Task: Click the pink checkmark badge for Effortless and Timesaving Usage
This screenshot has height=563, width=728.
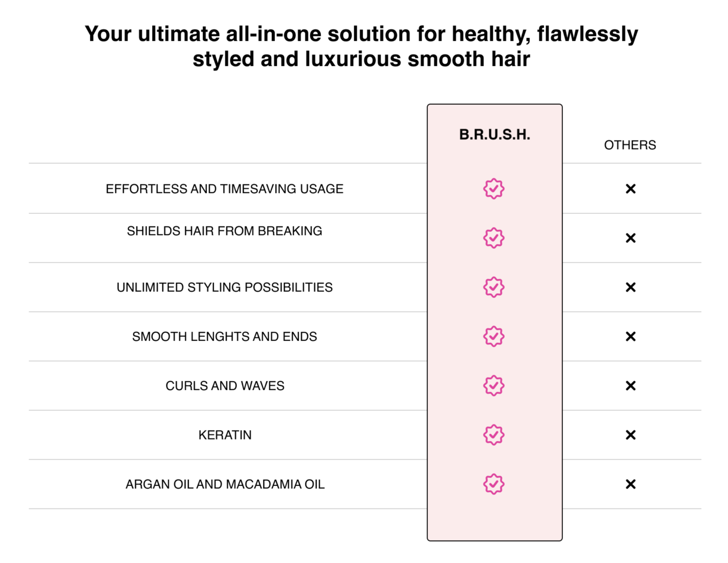Action: 494,189
